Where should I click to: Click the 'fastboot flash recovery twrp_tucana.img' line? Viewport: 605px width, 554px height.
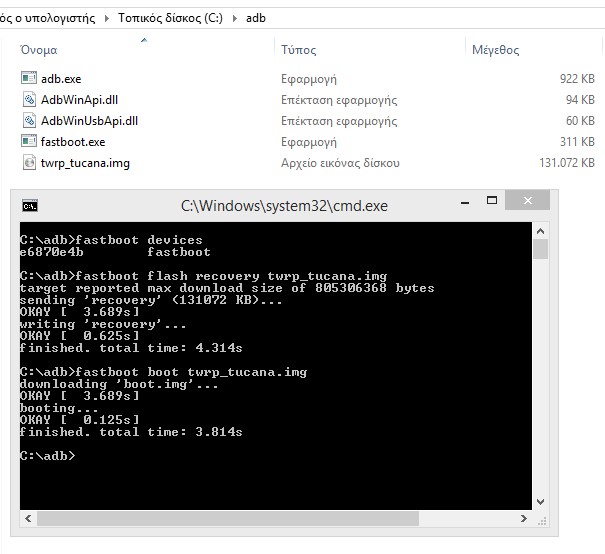click(x=203, y=276)
